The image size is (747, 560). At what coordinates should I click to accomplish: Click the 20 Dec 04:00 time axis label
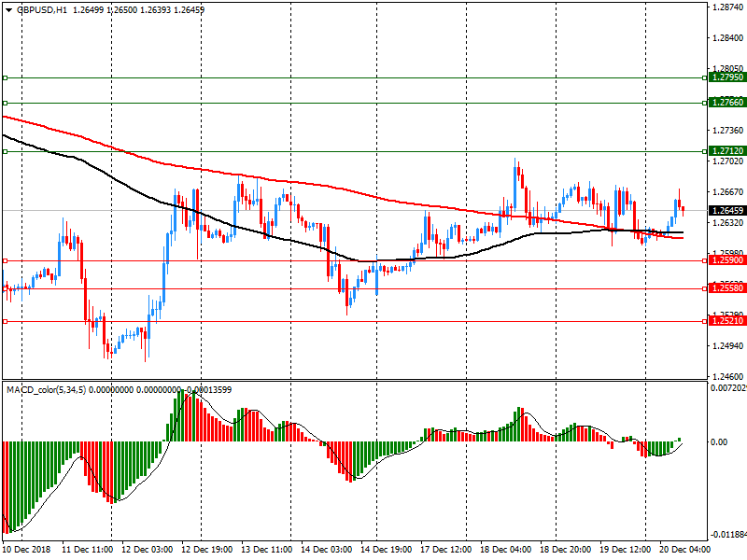click(x=684, y=549)
